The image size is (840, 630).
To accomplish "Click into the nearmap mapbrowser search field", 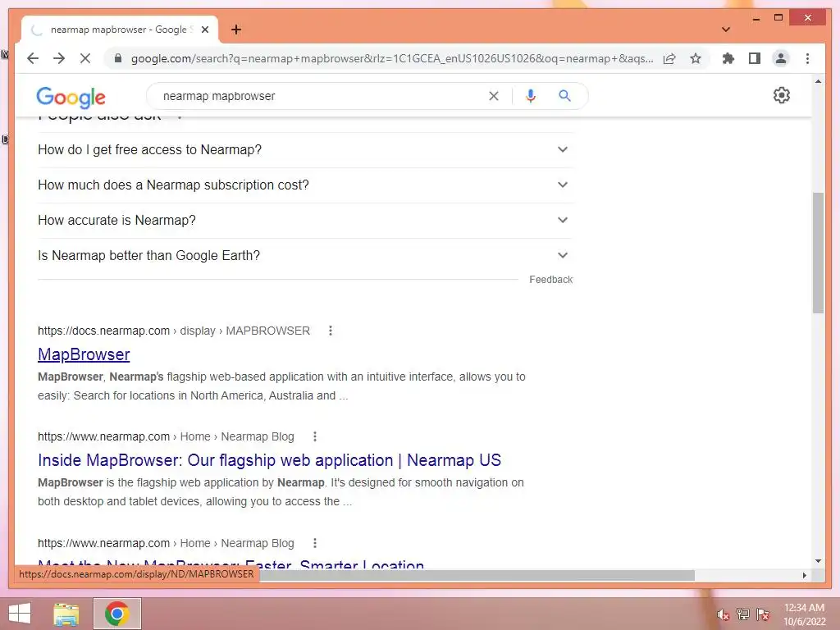I will 322,96.
